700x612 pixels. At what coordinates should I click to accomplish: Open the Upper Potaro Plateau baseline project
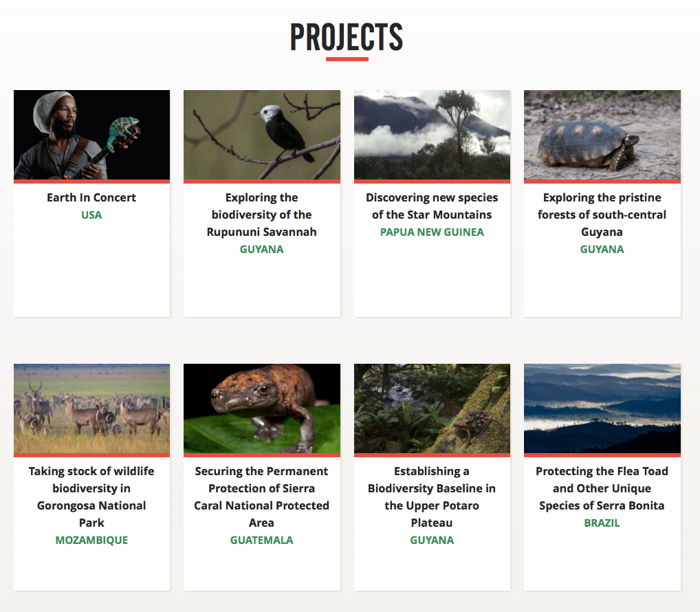click(432, 496)
